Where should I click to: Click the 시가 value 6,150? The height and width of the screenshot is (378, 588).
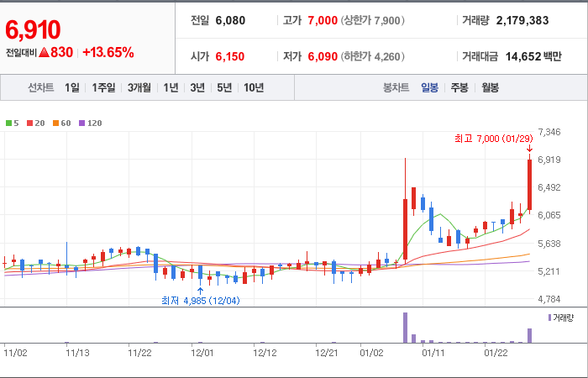(230, 56)
